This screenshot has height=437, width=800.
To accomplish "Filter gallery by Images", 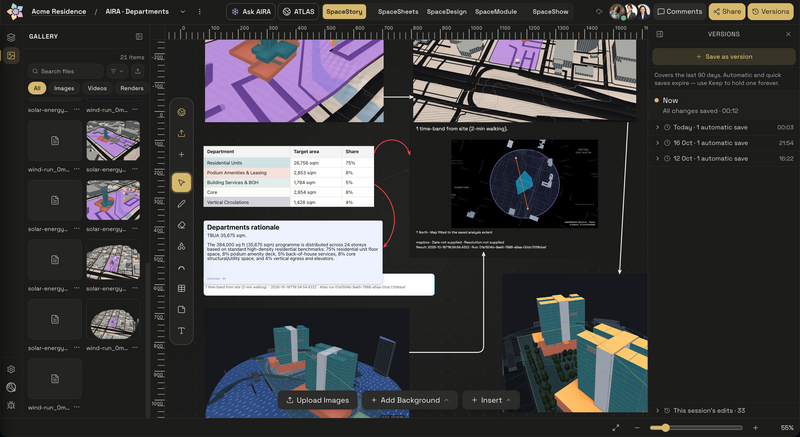I will click(64, 88).
